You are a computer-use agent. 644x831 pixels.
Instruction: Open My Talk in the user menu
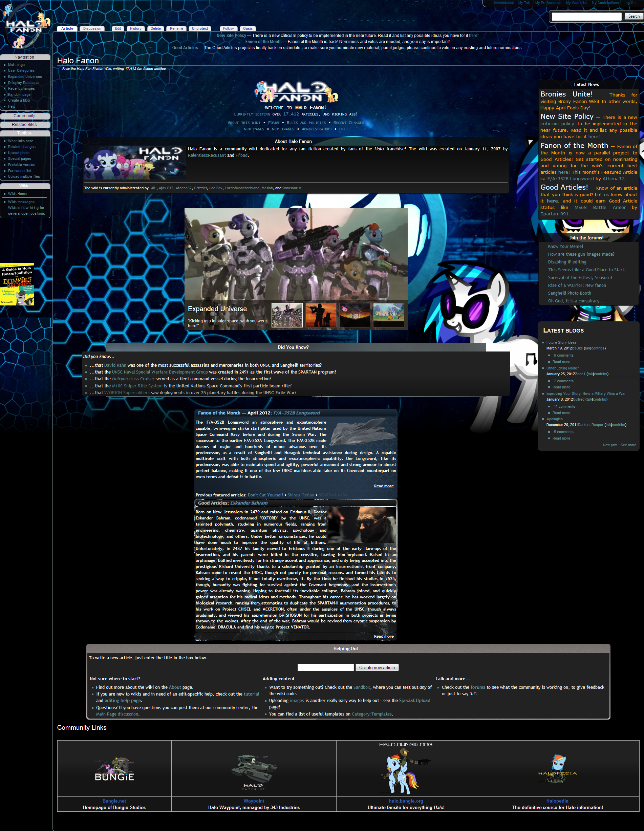point(524,3)
